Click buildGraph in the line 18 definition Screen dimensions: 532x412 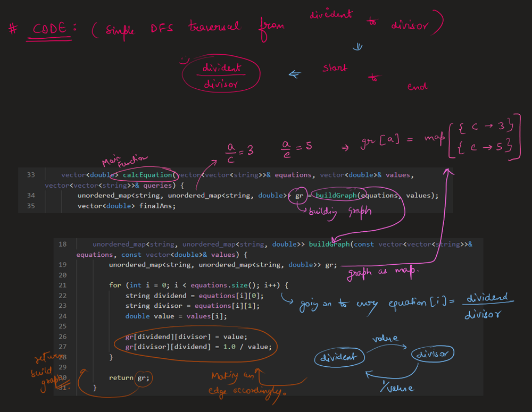[x=329, y=245]
